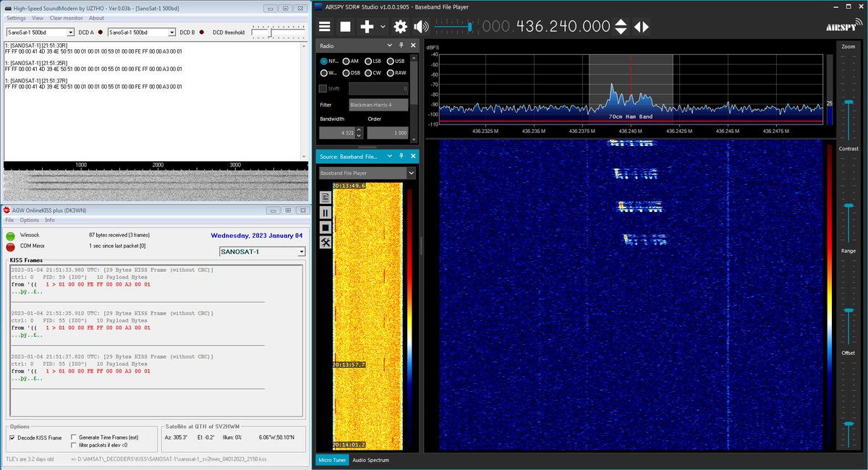The image size is (868, 470).
Task: Click the frequency up stepper arrow
Action: 620,22
